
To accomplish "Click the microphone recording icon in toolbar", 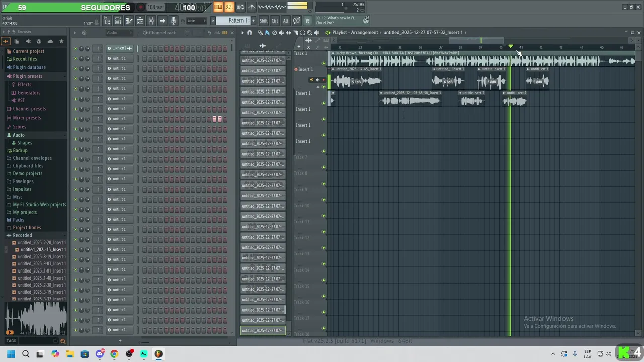I will pos(173,21).
